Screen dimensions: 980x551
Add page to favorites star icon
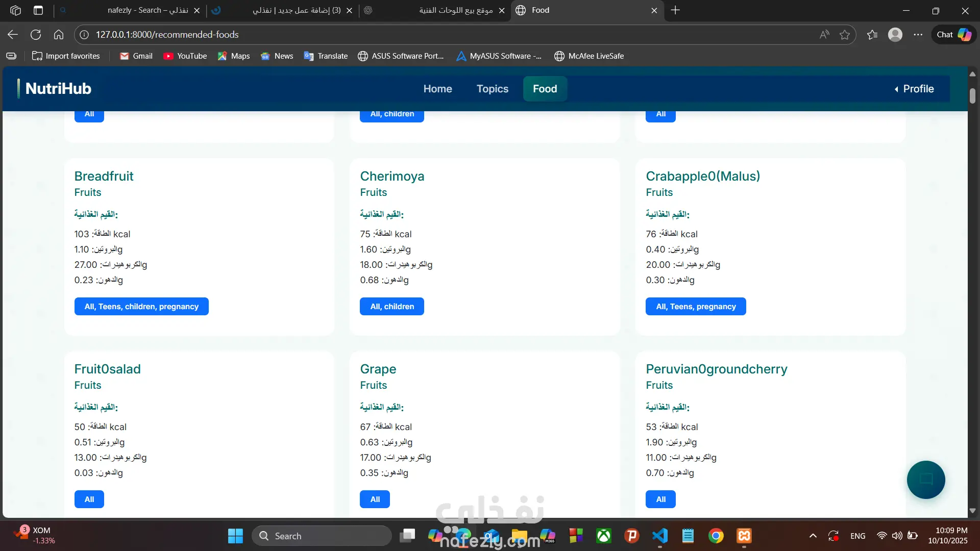tap(845, 35)
